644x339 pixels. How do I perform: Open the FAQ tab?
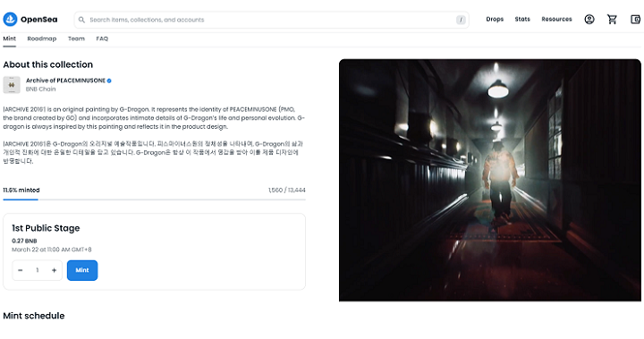pos(102,38)
